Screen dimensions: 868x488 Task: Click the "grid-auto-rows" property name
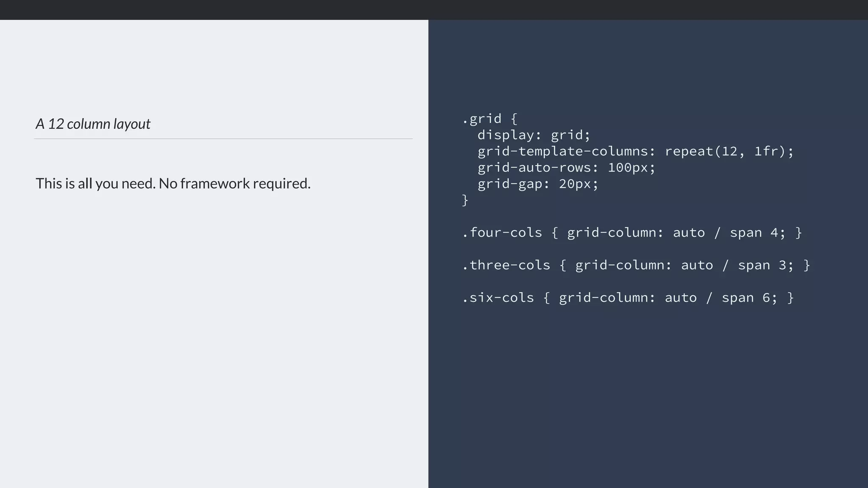[534, 168]
